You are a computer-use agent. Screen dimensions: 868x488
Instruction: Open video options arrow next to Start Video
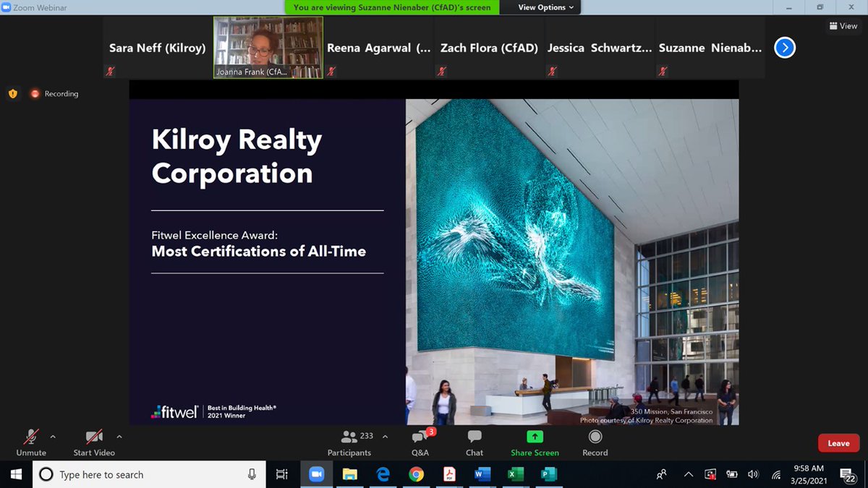click(x=119, y=437)
